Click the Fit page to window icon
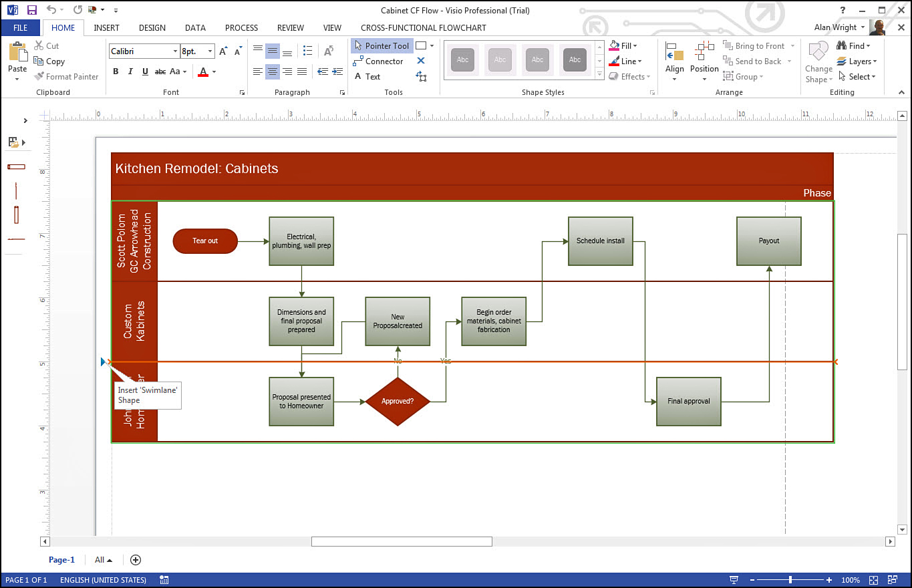Viewport: 912px width, 588px height. (x=875, y=580)
